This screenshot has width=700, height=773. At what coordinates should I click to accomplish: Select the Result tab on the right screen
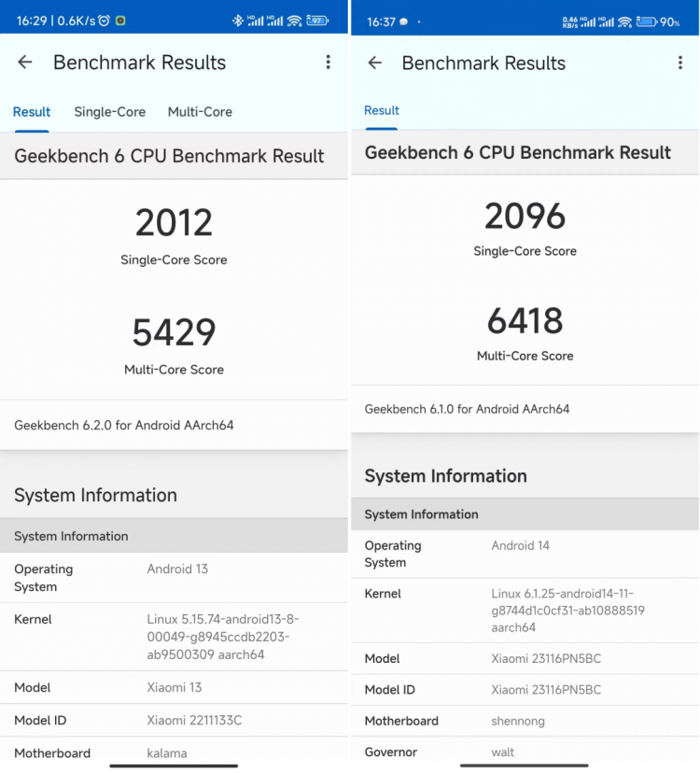pyautogui.click(x=382, y=110)
